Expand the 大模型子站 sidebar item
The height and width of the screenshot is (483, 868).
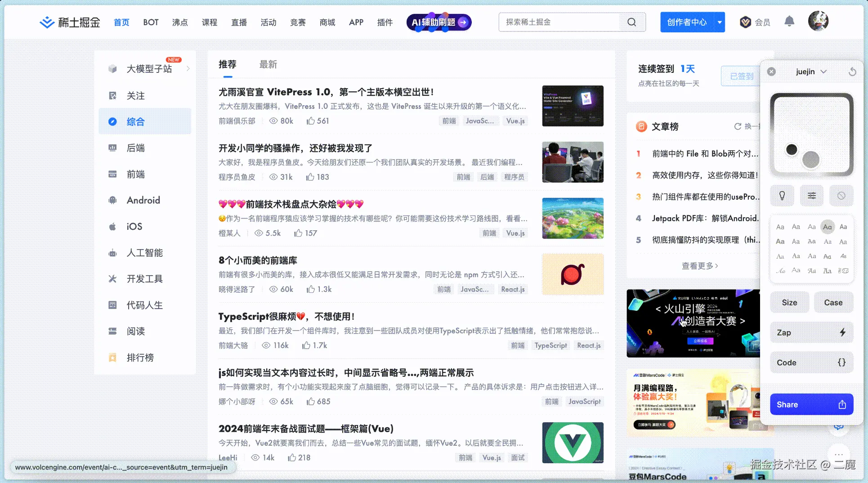pyautogui.click(x=188, y=68)
